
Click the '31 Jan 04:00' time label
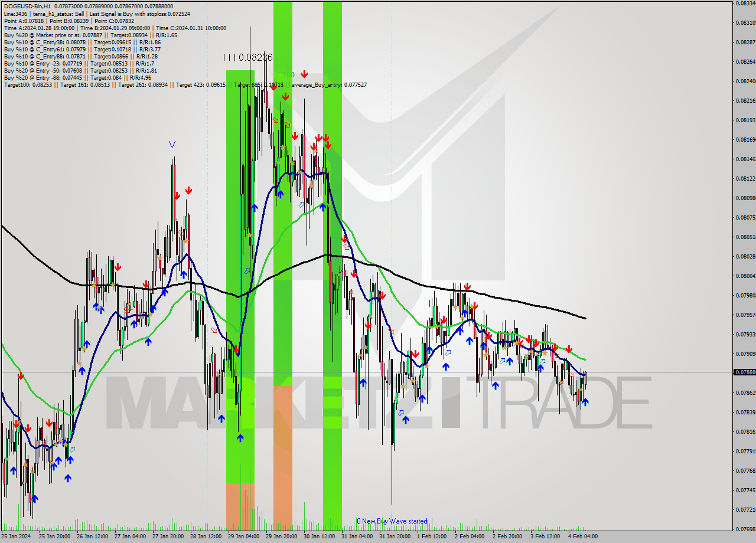(x=357, y=537)
